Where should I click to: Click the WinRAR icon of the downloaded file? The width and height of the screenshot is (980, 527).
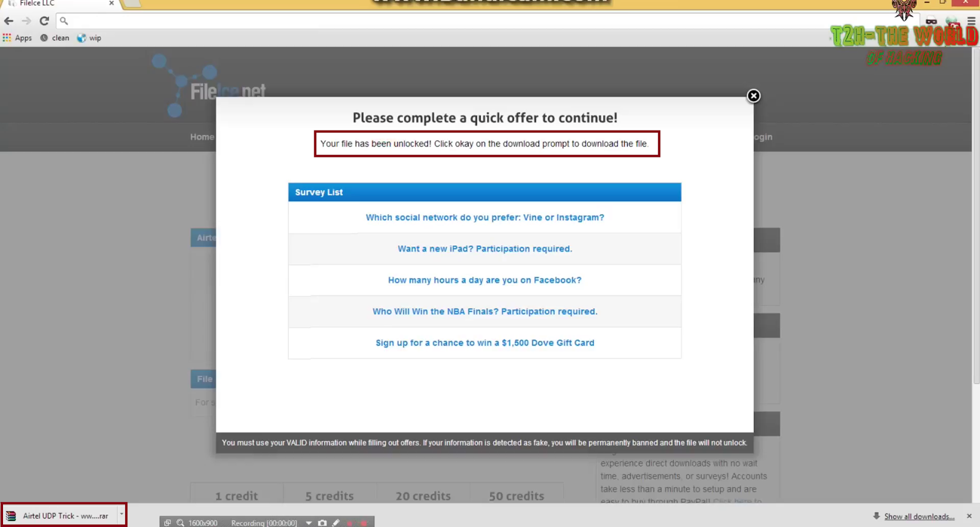pyautogui.click(x=11, y=516)
